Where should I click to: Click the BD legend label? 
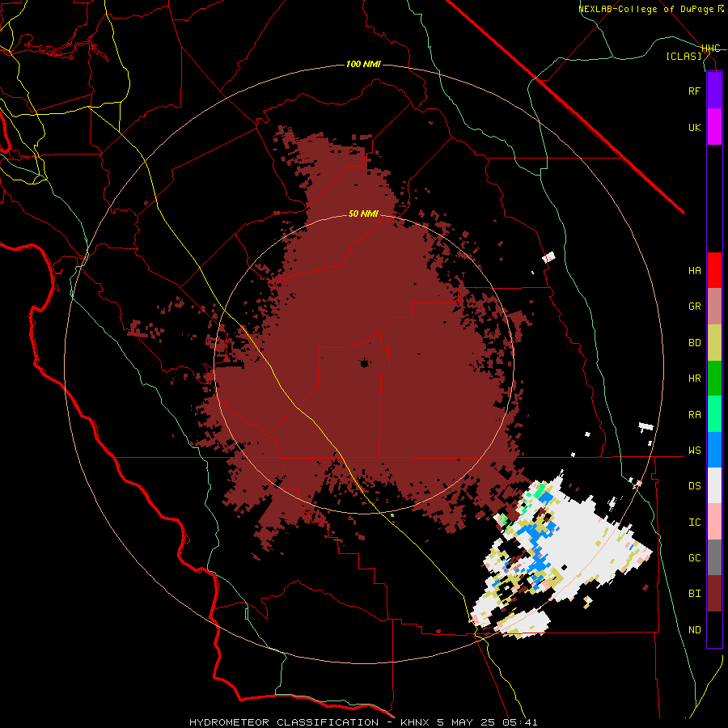694,343
